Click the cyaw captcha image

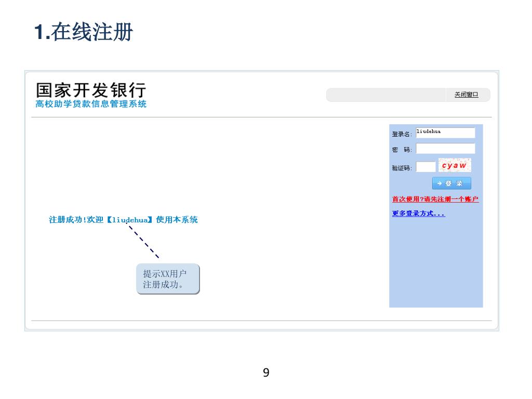coord(455,165)
